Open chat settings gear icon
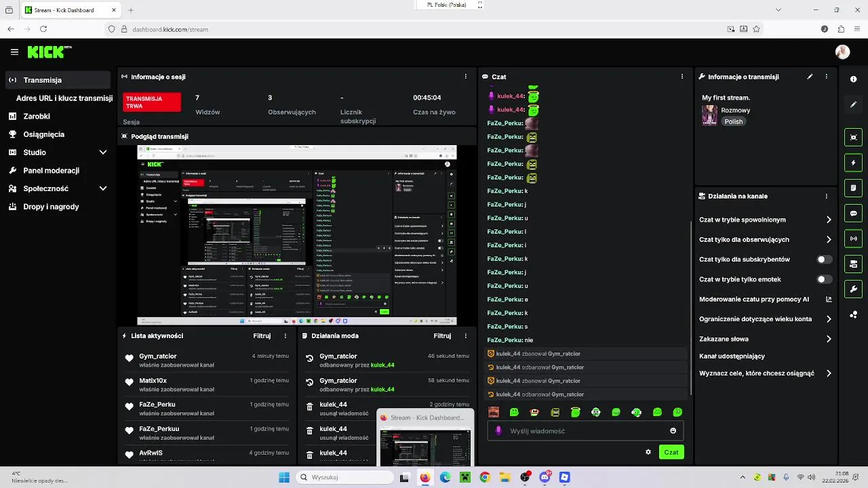This screenshot has height=488, width=868. pos(648,452)
